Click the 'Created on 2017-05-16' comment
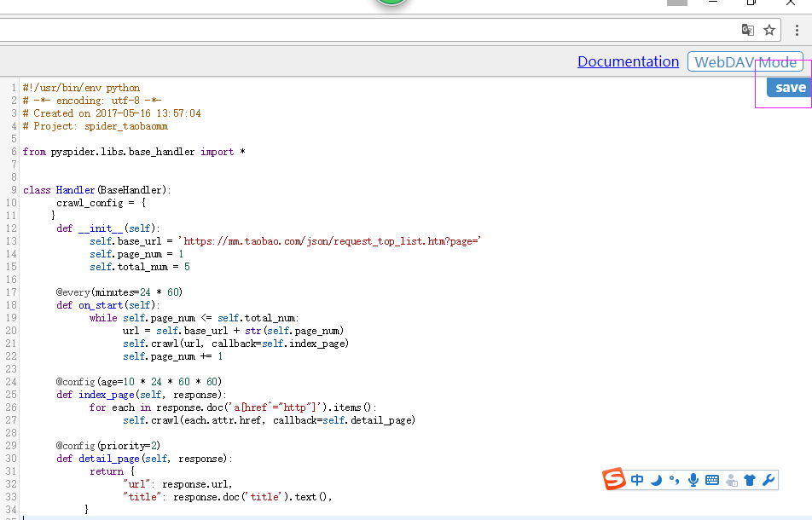The width and height of the screenshot is (812, 520). 112,113
